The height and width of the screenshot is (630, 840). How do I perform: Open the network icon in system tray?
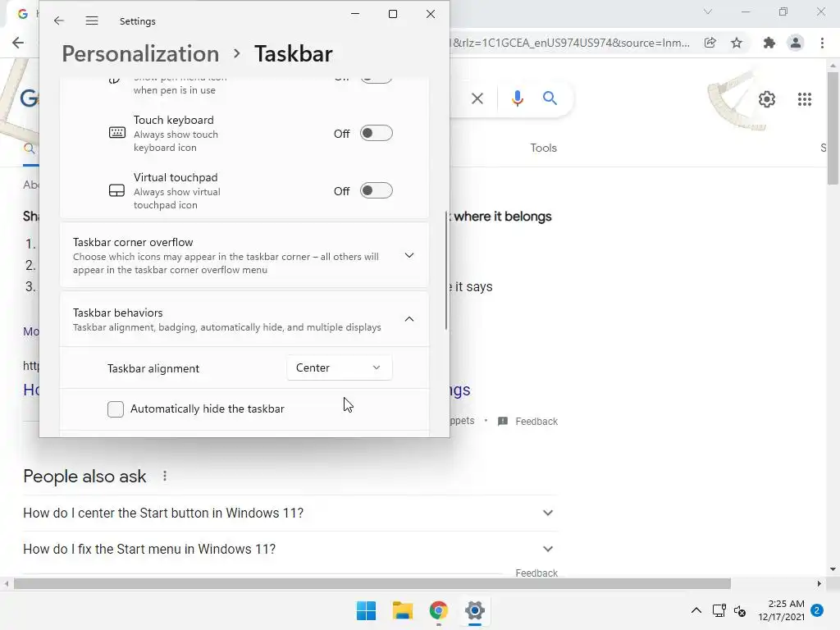coord(719,610)
